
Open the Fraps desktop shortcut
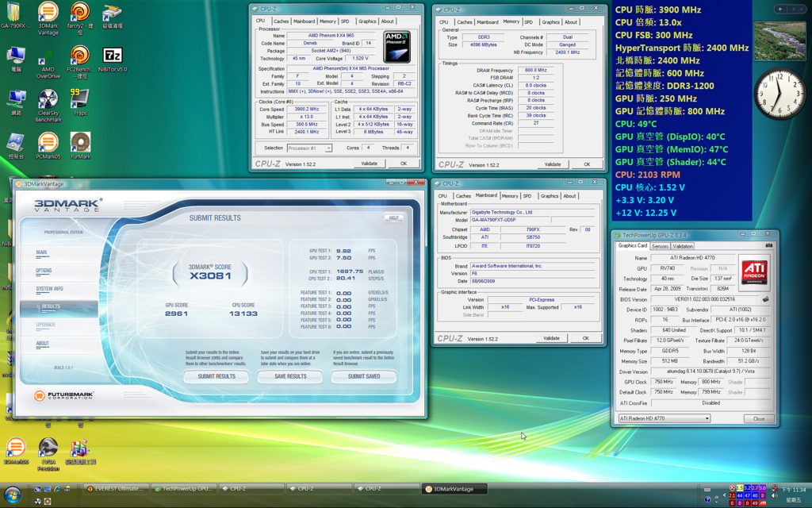pos(80,102)
